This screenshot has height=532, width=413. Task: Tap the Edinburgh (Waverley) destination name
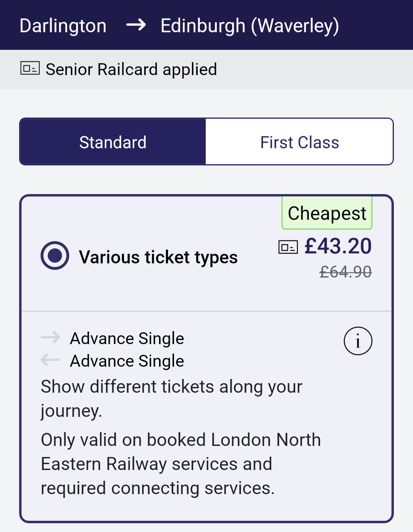click(x=250, y=26)
